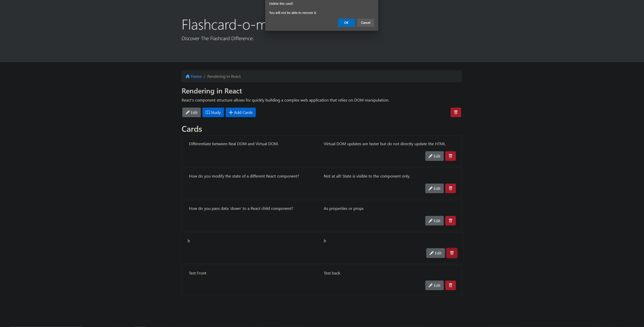The height and width of the screenshot is (327, 644).
Task: Click trash on the 'pass data down' card
Action: click(x=451, y=220)
